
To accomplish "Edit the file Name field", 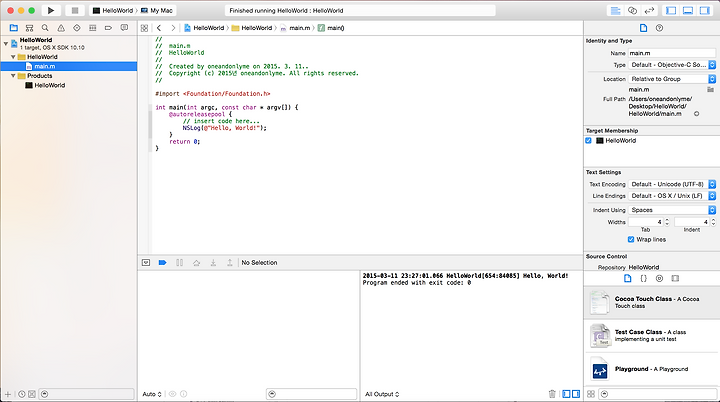I will 672,53.
